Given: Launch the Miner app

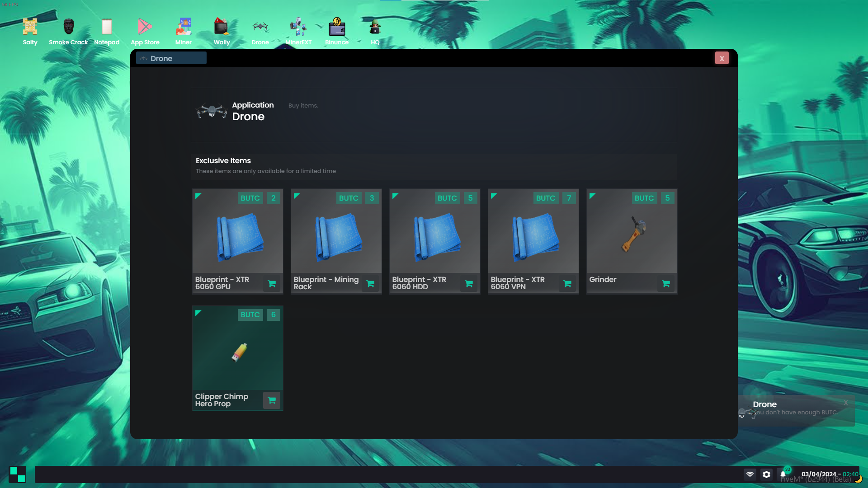Looking at the screenshot, I should [184, 32].
